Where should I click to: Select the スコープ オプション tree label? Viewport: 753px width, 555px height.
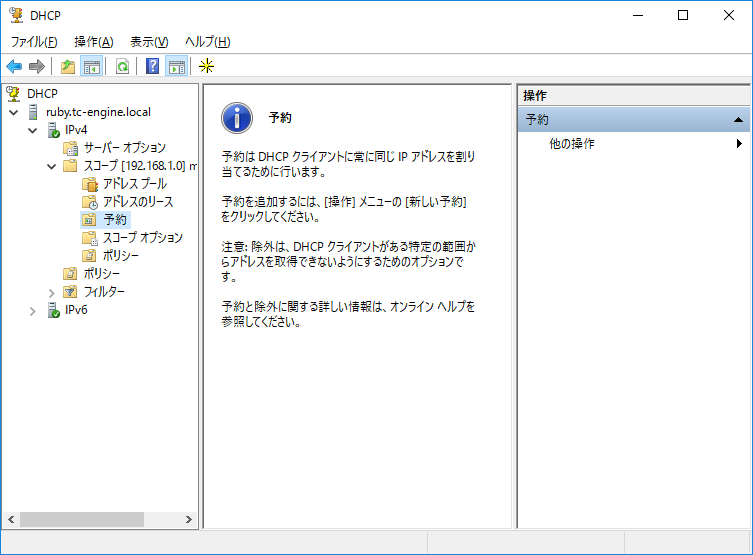click(x=143, y=238)
